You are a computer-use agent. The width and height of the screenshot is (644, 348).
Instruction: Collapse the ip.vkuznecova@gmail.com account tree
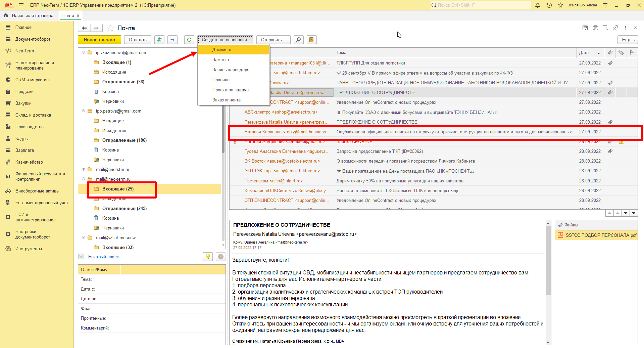click(84, 52)
